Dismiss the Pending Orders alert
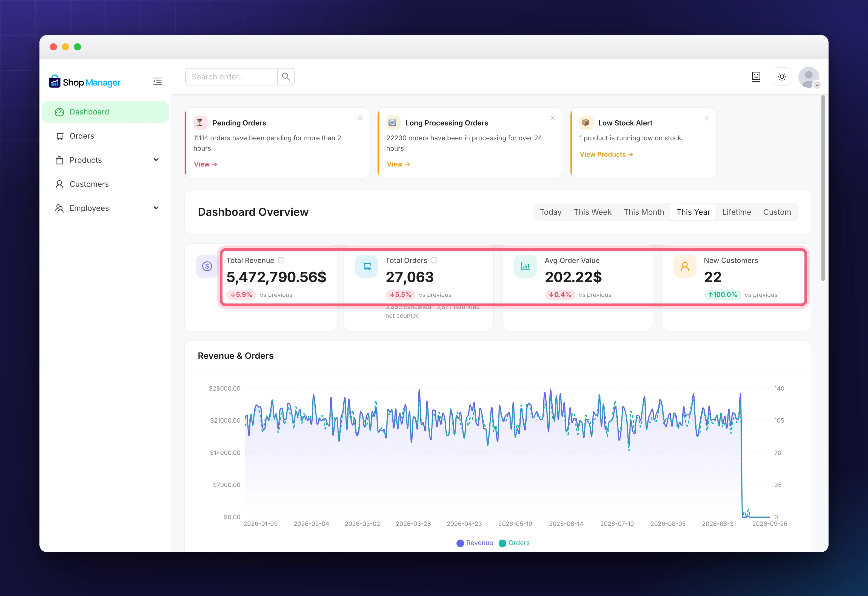 tap(360, 118)
